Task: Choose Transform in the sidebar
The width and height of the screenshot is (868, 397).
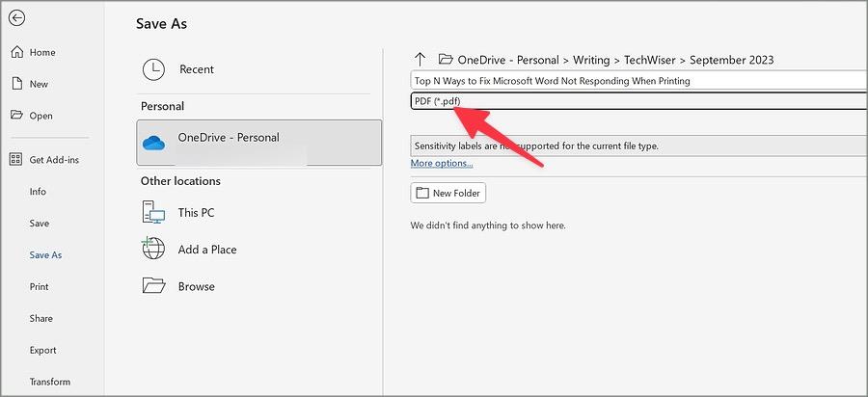Action: tap(50, 382)
